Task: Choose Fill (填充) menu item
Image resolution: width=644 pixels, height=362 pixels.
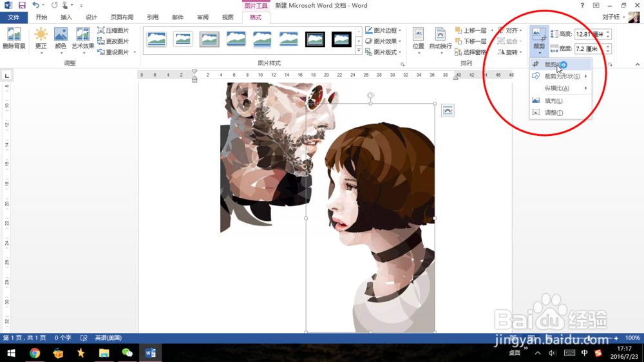Action: (561, 100)
